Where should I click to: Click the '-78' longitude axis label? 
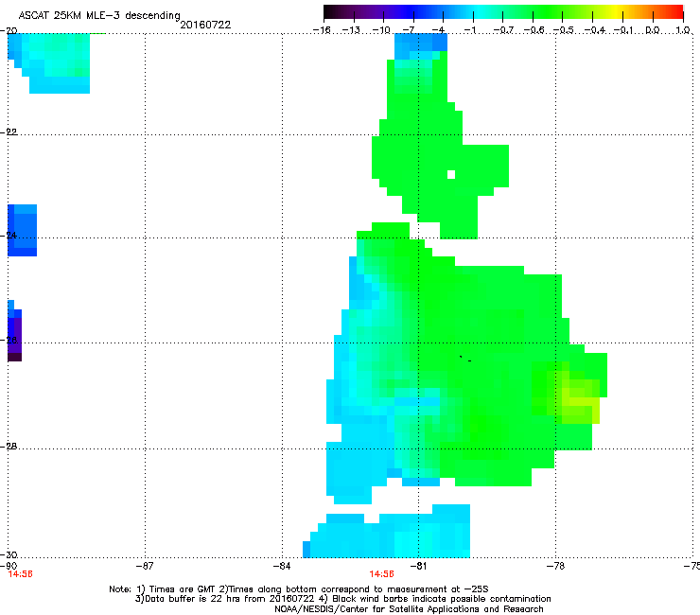555,566
